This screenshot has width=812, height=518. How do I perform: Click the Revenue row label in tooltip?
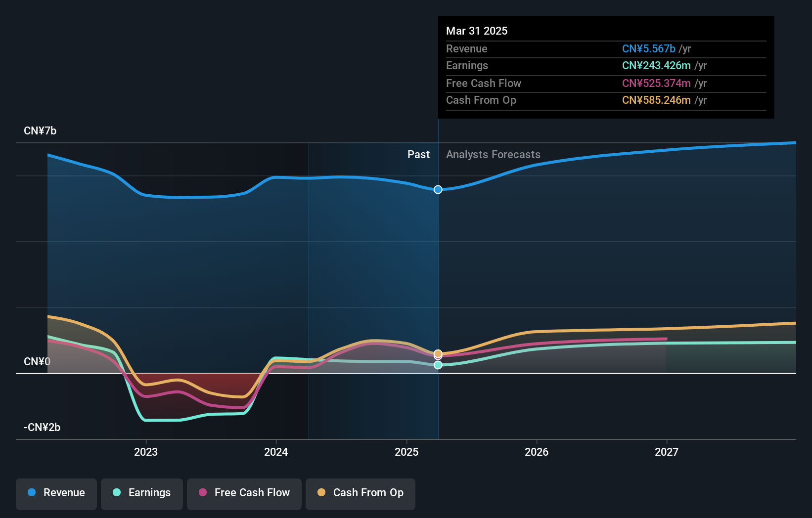pyautogui.click(x=466, y=49)
